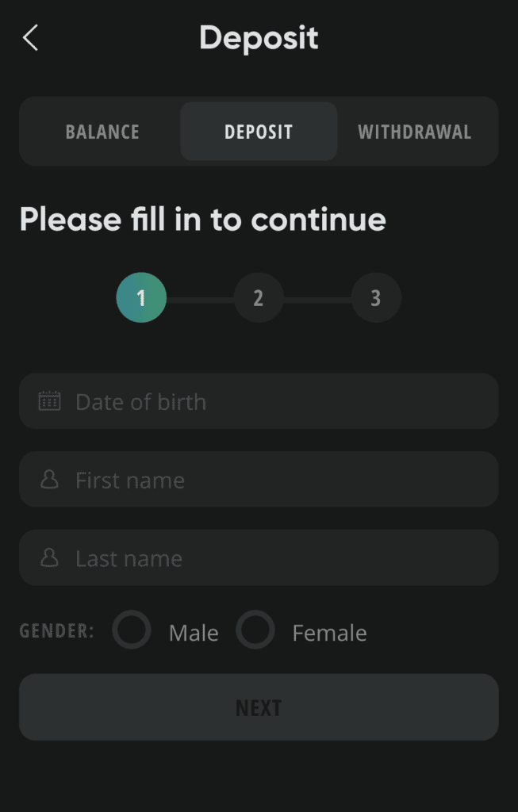This screenshot has width=518, height=812.
Task: Switch to the BALANCE tab
Action: coord(102,132)
